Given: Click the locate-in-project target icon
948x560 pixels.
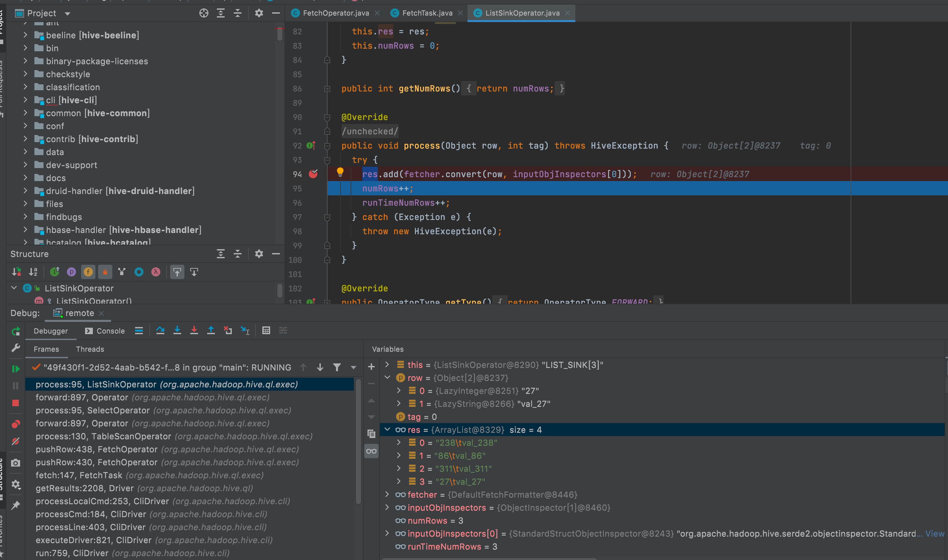Looking at the screenshot, I should 204,13.
